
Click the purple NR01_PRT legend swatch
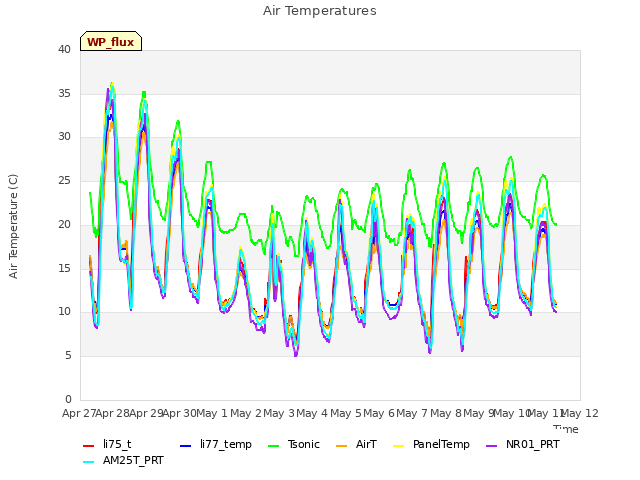click(x=491, y=445)
